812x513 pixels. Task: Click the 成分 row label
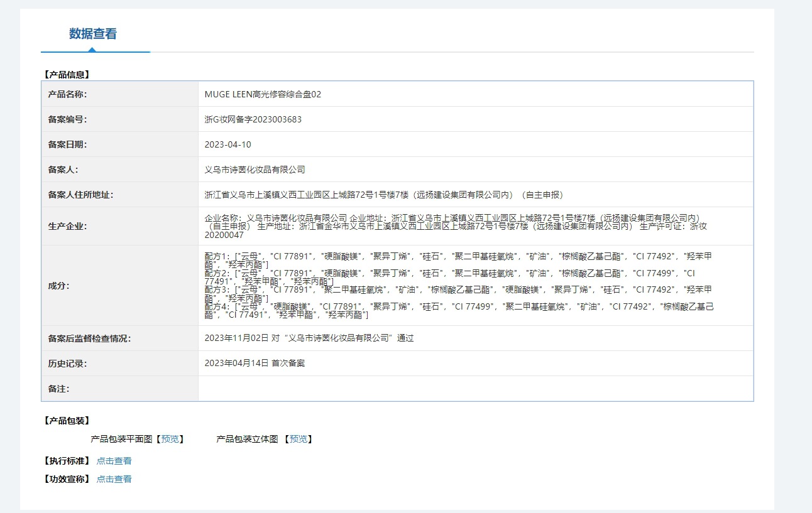58,286
